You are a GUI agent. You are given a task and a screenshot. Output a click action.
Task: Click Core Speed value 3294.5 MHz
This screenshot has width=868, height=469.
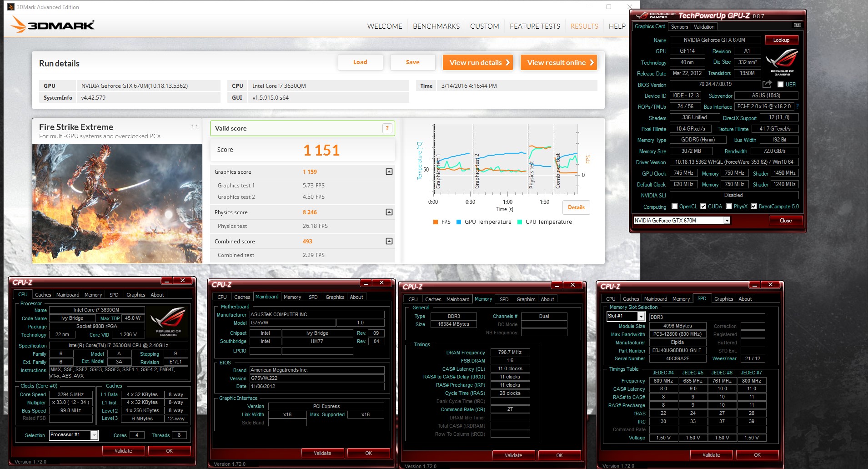71,394
